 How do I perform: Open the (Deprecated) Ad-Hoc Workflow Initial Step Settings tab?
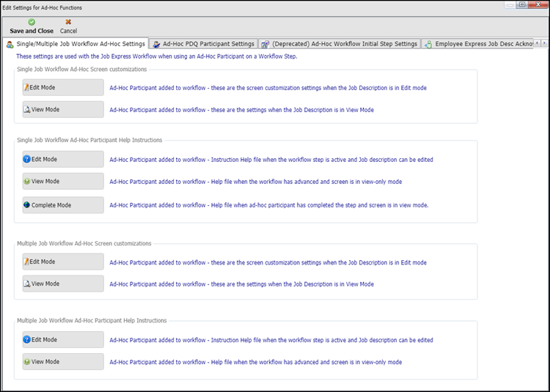coord(340,44)
